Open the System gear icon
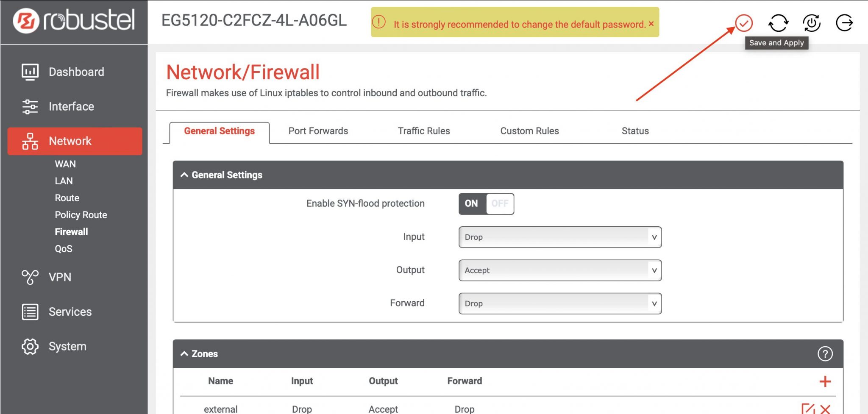This screenshot has width=868, height=414. (x=29, y=346)
